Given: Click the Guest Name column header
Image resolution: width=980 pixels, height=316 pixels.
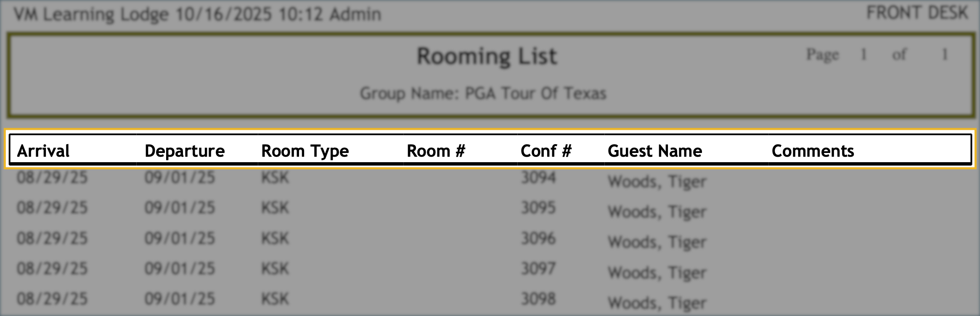Looking at the screenshot, I should (x=655, y=151).
